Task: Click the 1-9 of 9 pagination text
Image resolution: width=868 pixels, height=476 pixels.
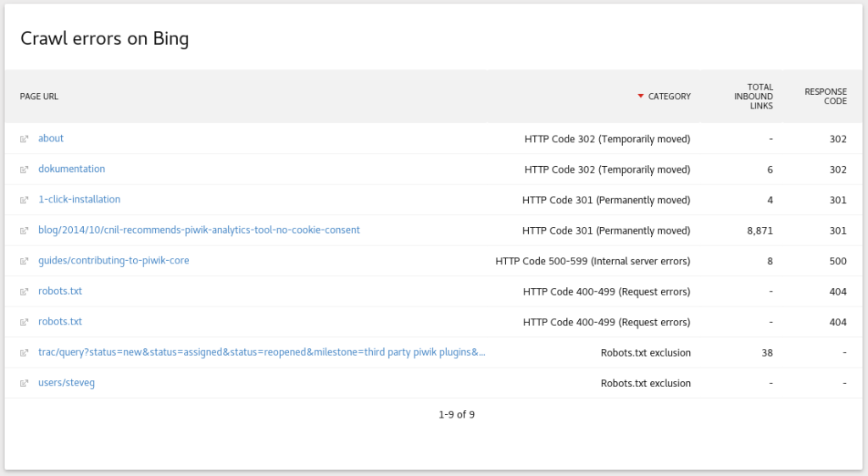Action: (x=456, y=415)
